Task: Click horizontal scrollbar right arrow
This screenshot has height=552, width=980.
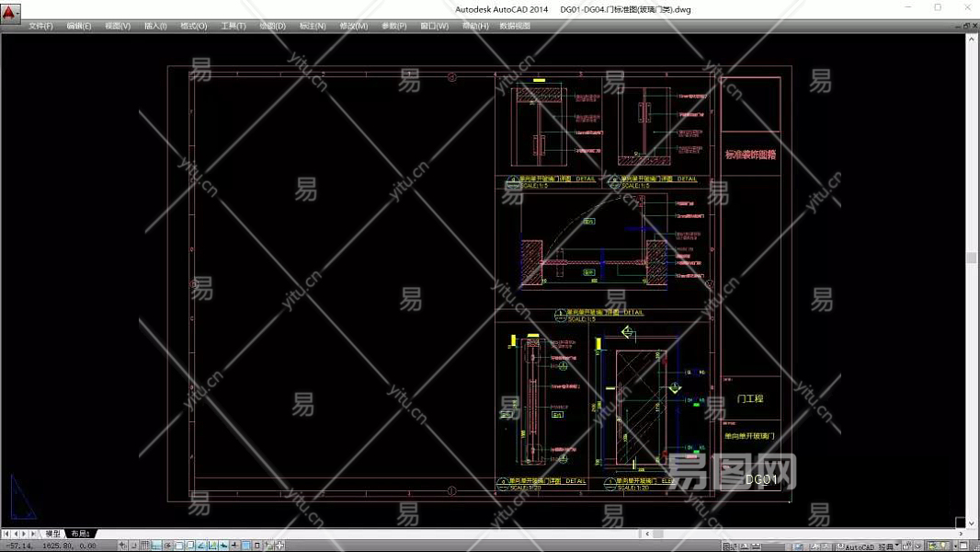Action: pos(961,534)
